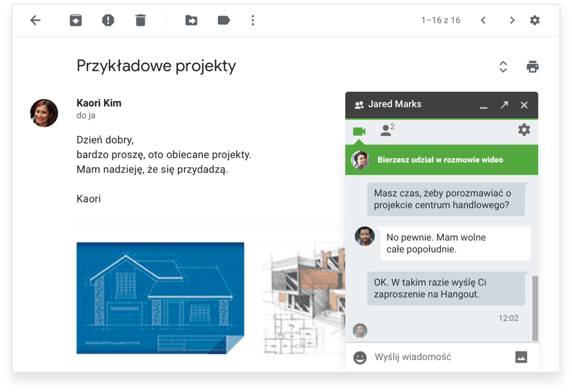Open the labels tag icon
Image resolution: width=572 pixels, height=392 pixels.
pos(224,21)
